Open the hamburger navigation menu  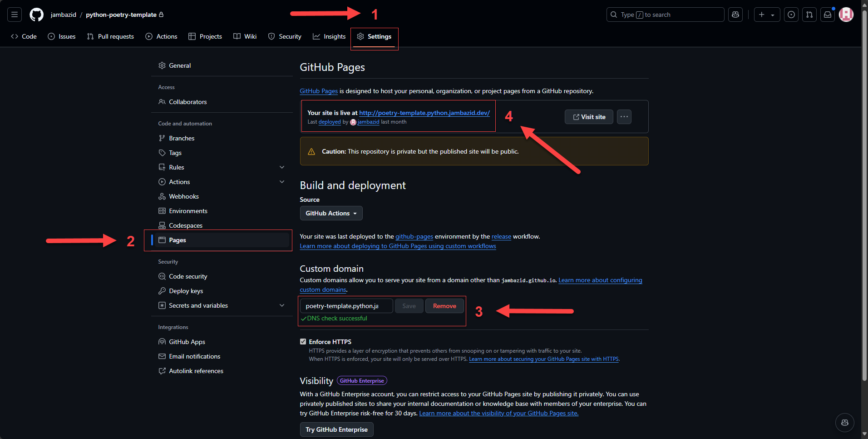15,15
